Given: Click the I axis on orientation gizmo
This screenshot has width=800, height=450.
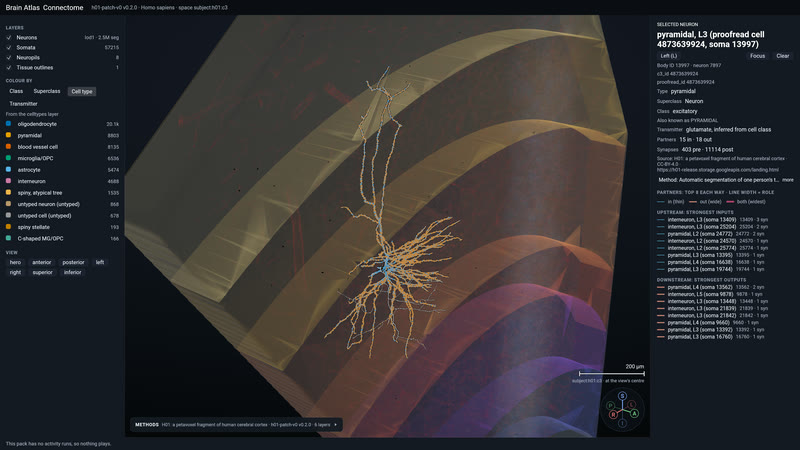Looking at the screenshot, I should (622, 423).
